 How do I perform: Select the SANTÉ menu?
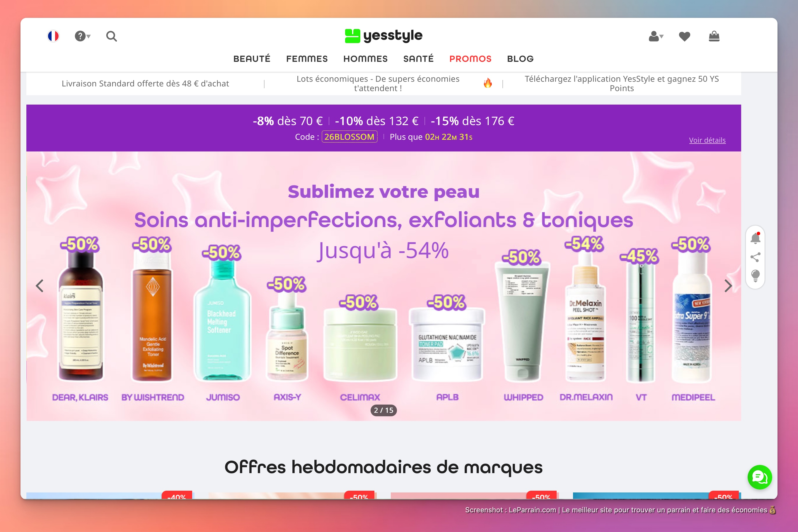(418, 59)
